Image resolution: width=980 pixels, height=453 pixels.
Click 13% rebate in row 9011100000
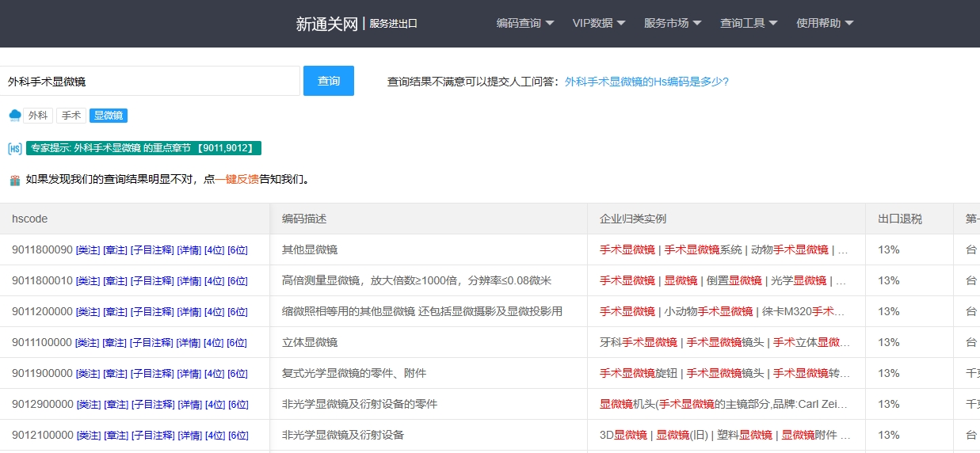point(889,342)
